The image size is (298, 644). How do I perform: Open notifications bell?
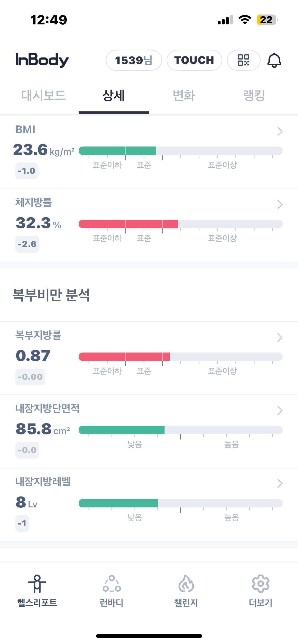[274, 60]
